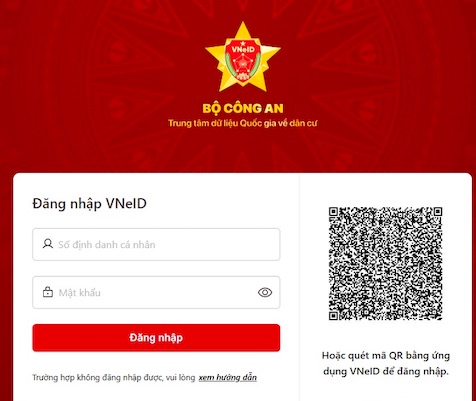Toggle password visibility with the eye icon
This screenshot has height=401, width=476.
click(265, 292)
